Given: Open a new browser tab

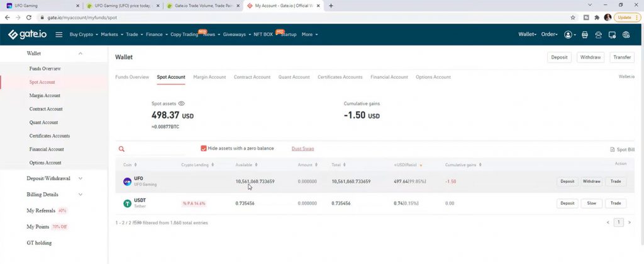Looking at the screenshot, I should 331,6.
